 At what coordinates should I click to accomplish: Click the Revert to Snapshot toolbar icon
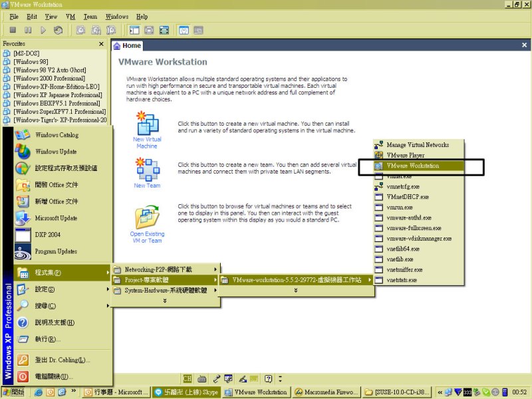click(96, 30)
